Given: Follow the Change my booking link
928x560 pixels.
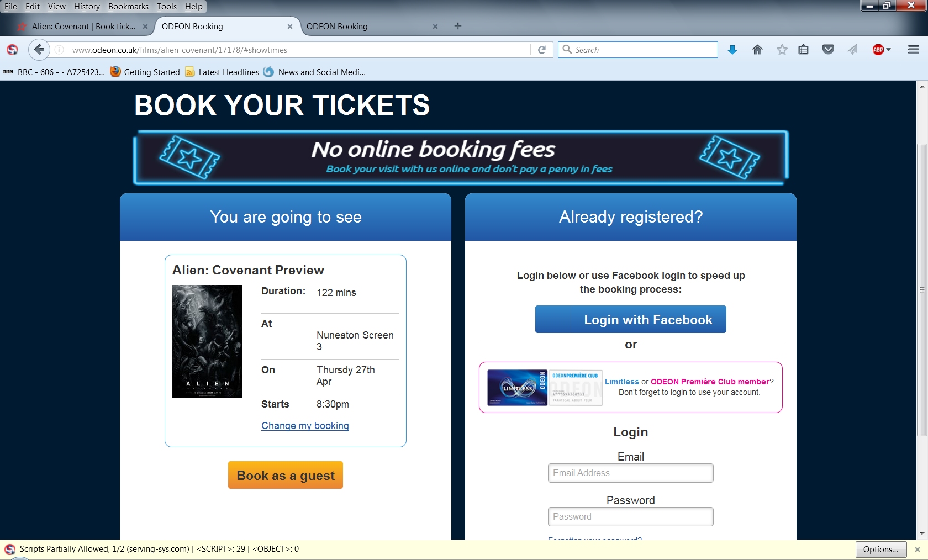Looking at the screenshot, I should coord(305,426).
